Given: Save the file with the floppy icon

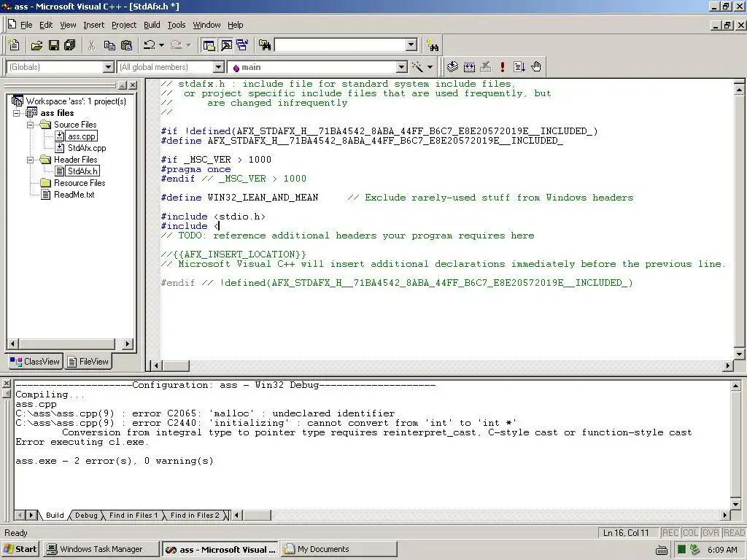Looking at the screenshot, I should point(54,45).
